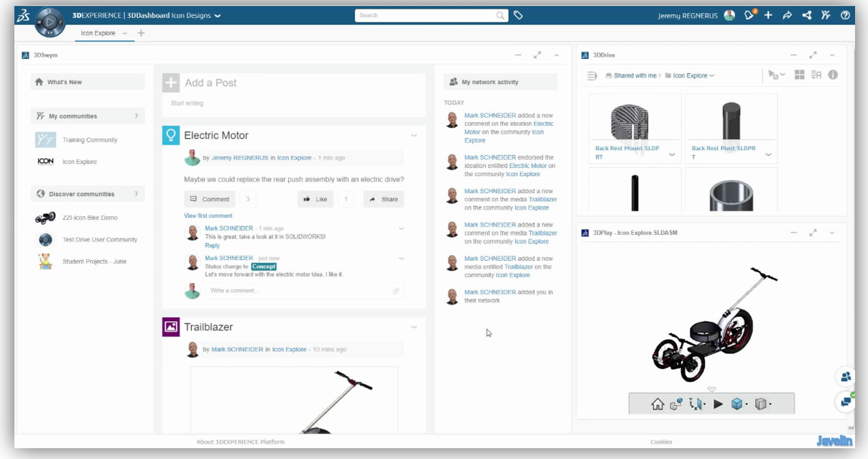Image resolution: width=868 pixels, height=459 pixels.
Task: Open the Training Community
Action: click(x=90, y=140)
